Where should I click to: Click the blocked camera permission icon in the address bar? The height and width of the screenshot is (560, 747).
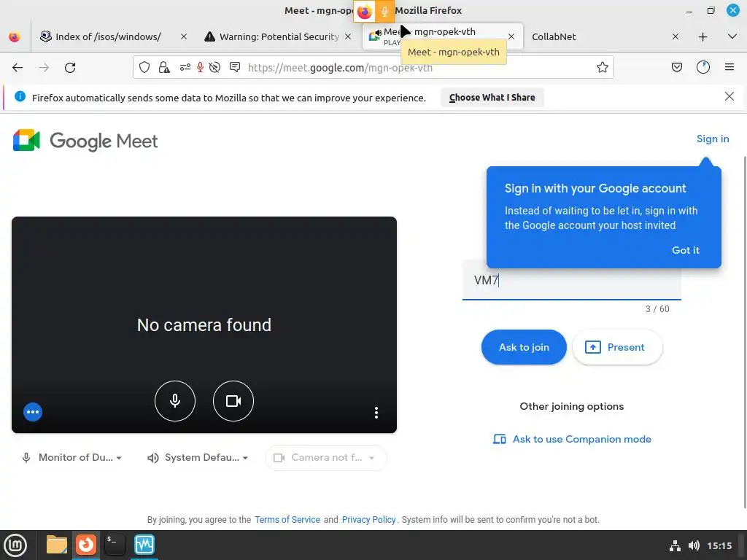tap(215, 68)
